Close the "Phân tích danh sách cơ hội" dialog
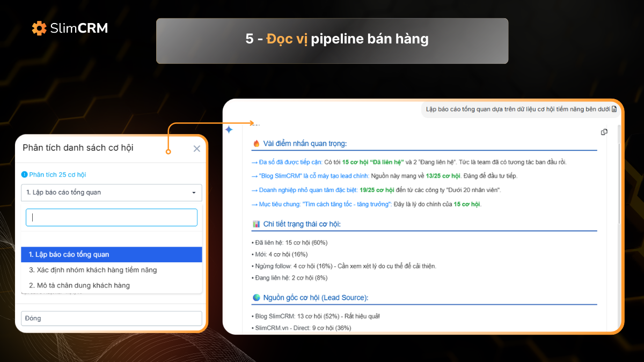Viewport: 644px width, 362px height. coord(196,149)
